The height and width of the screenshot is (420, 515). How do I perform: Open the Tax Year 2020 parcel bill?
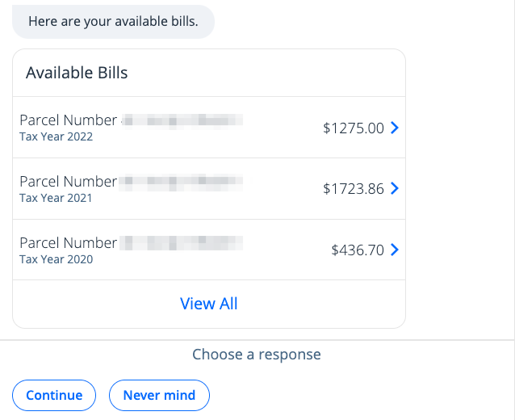pos(208,250)
